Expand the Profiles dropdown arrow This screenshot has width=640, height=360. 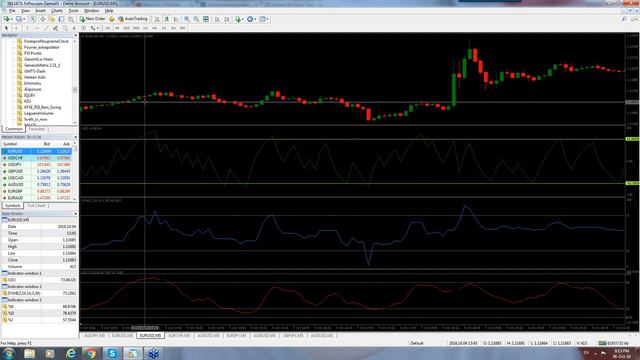(x=24, y=19)
